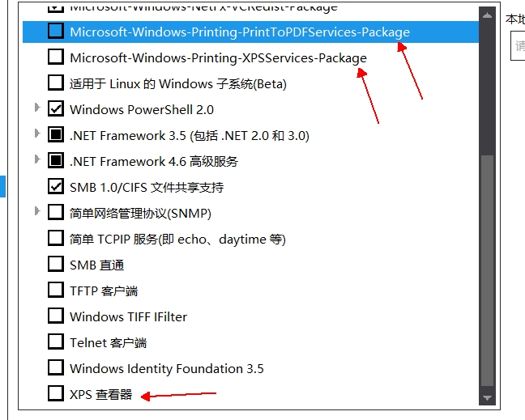The width and height of the screenshot is (525, 420).
Task: Select Windows PowerShell 2.0 label
Action: click(x=142, y=110)
